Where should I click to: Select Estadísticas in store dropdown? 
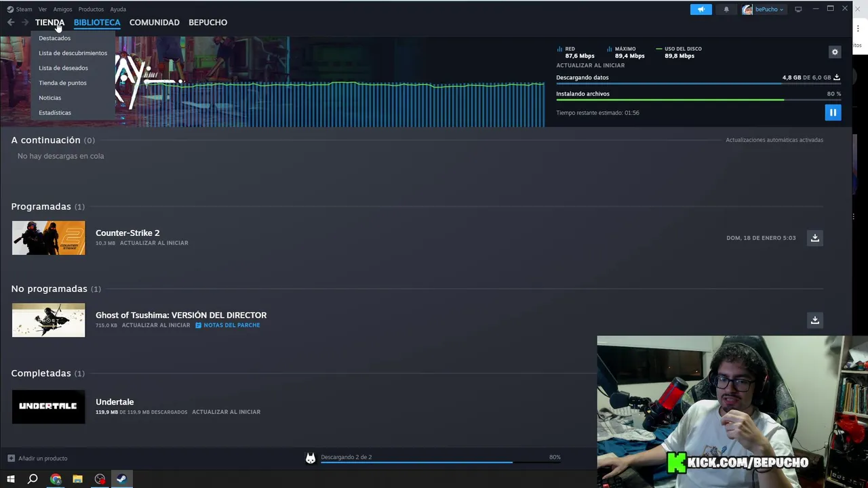[54, 113]
